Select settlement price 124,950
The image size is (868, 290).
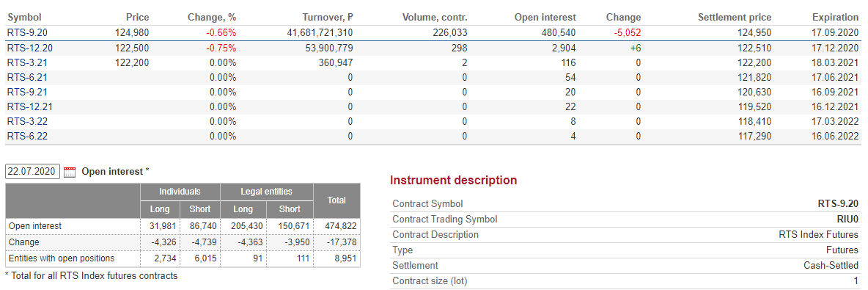pyautogui.click(x=754, y=33)
